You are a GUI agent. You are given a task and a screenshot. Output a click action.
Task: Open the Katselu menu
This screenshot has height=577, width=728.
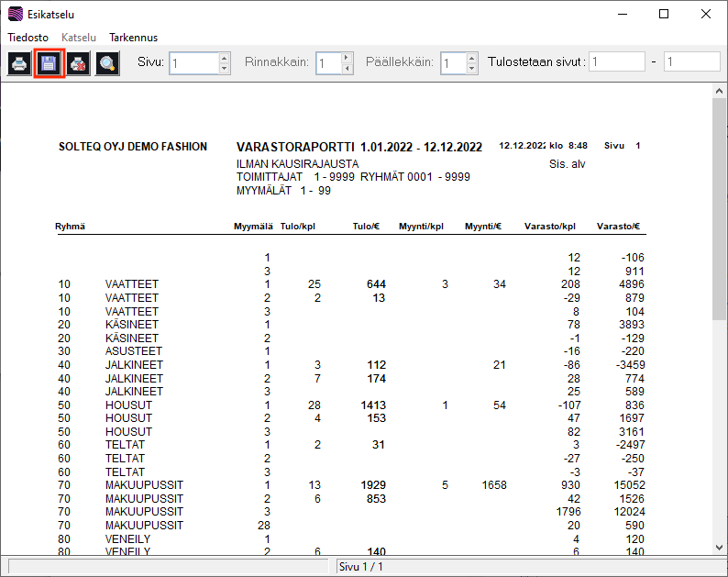(78, 38)
